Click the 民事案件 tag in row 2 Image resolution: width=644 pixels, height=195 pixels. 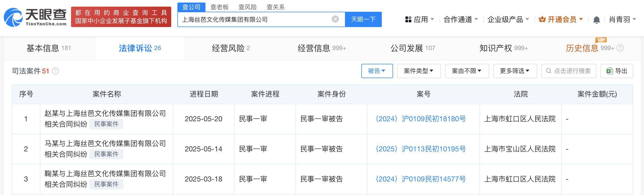point(106,154)
